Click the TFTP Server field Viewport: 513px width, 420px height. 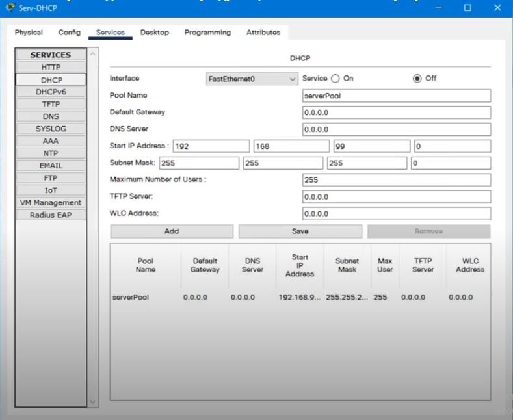click(396, 196)
